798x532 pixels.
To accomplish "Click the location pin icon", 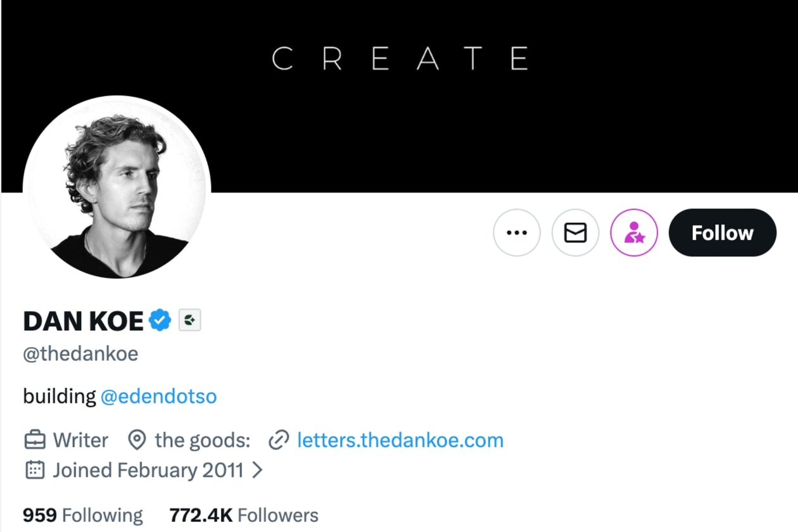I will (x=136, y=440).
